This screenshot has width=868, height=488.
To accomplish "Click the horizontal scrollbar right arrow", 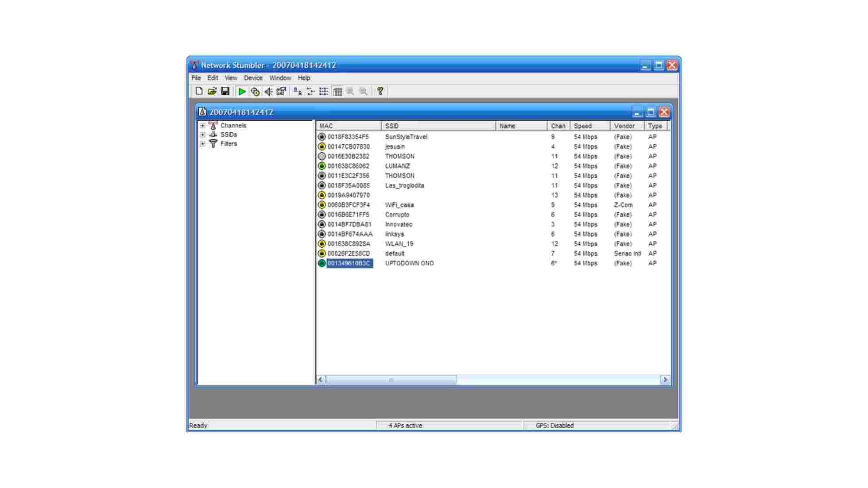I will click(665, 380).
